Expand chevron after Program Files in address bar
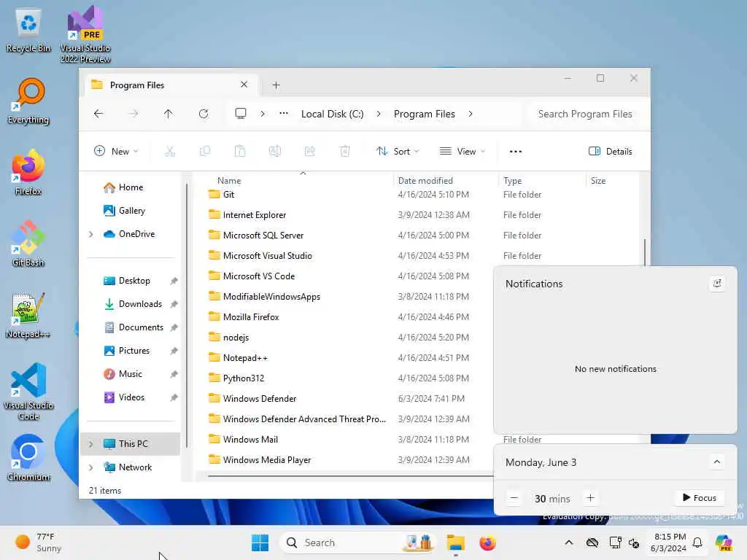This screenshot has width=747, height=560. 471,114
